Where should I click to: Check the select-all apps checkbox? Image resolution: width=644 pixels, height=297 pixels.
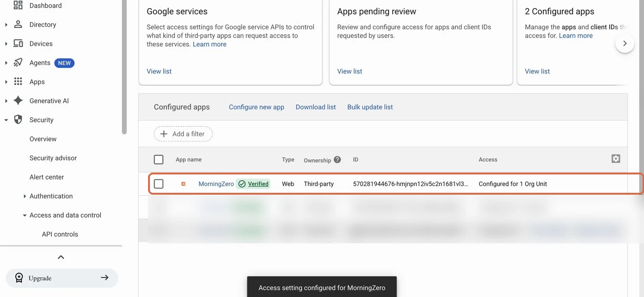(x=159, y=159)
